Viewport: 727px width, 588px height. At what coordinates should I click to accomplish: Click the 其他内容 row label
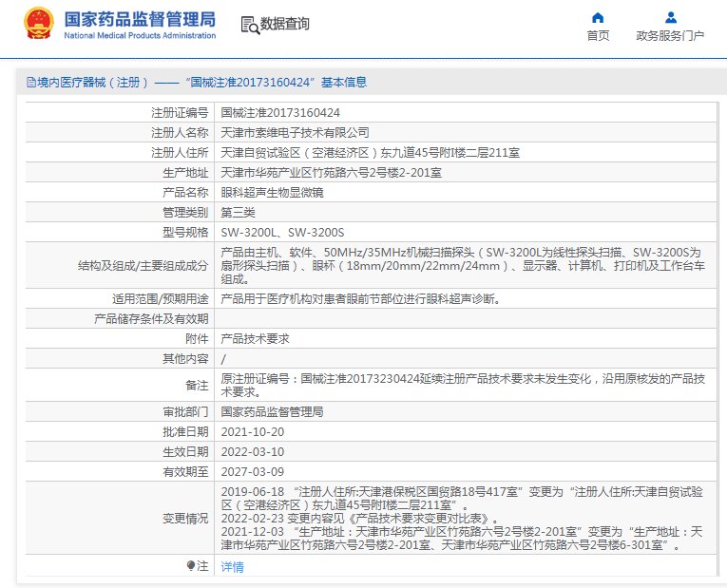(x=185, y=359)
